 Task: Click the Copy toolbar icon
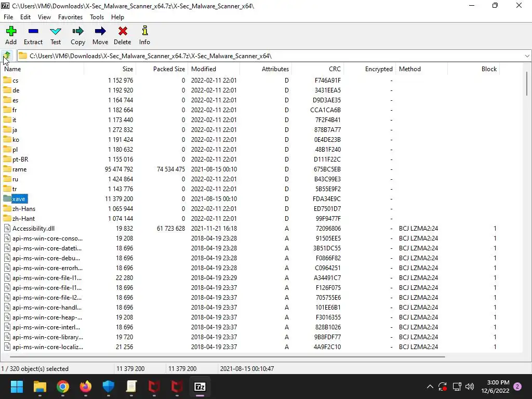tap(78, 31)
